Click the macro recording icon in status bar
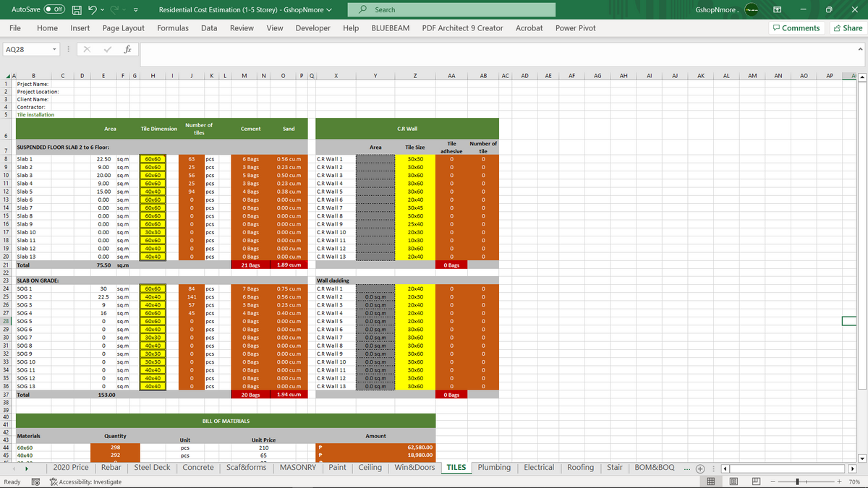This screenshot has width=868, height=488. point(34,481)
